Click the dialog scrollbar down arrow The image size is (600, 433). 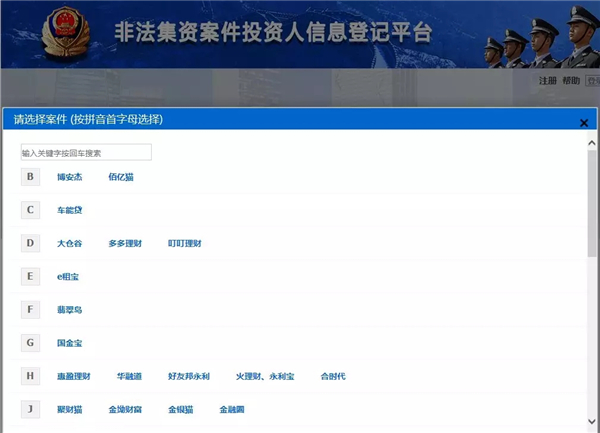pos(592,422)
